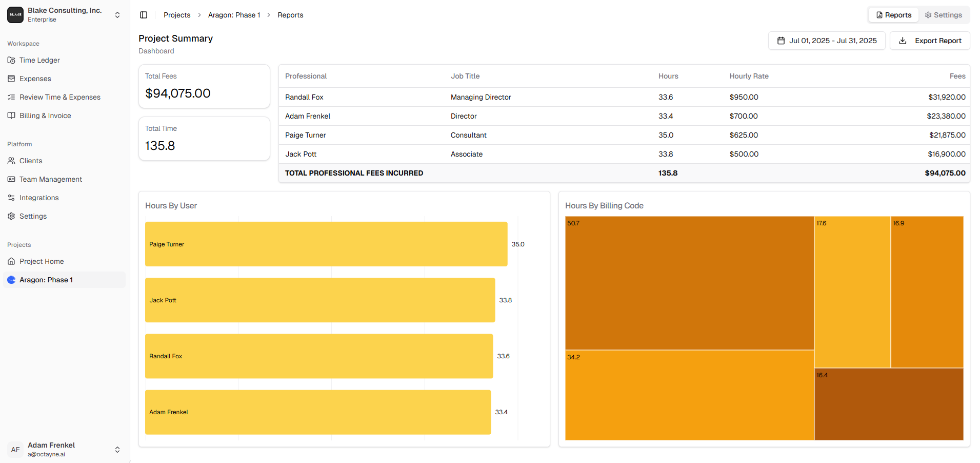The width and height of the screenshot is (980, 463).
Task: Click the Project Home house icon
Action: pos(11,261)
